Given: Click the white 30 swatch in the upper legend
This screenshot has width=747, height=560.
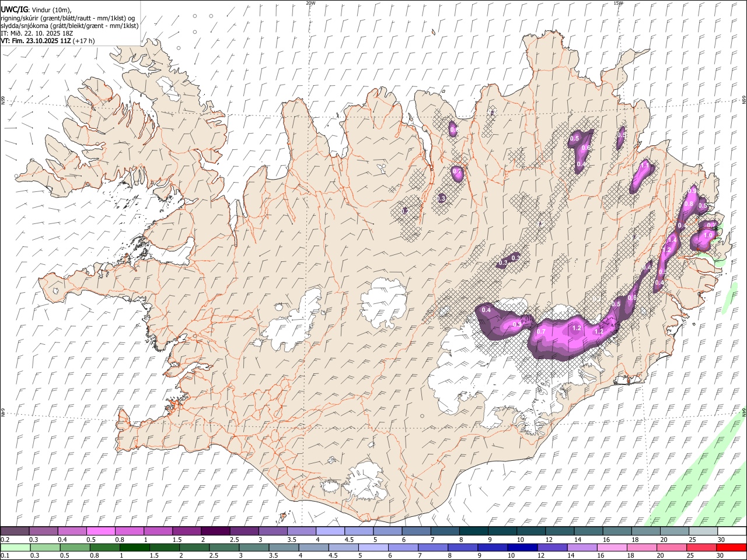Looking at the screenshot, I should [x=731, y=531].
